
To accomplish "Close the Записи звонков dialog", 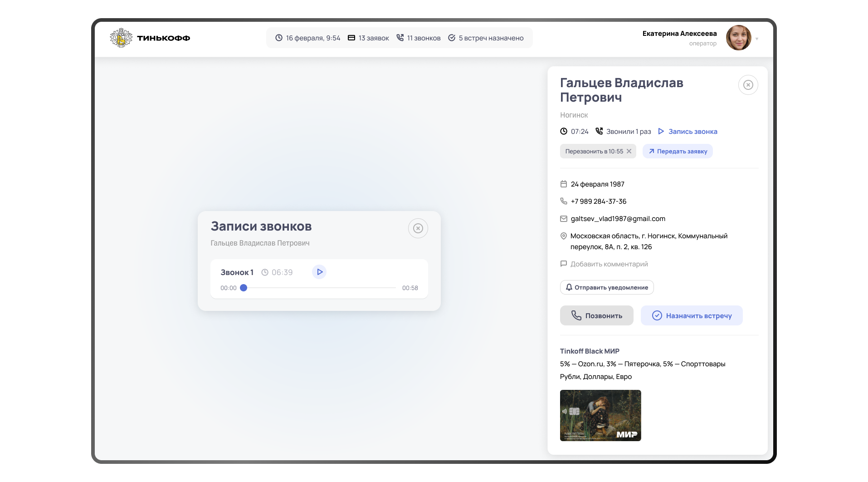I will 418,228.
